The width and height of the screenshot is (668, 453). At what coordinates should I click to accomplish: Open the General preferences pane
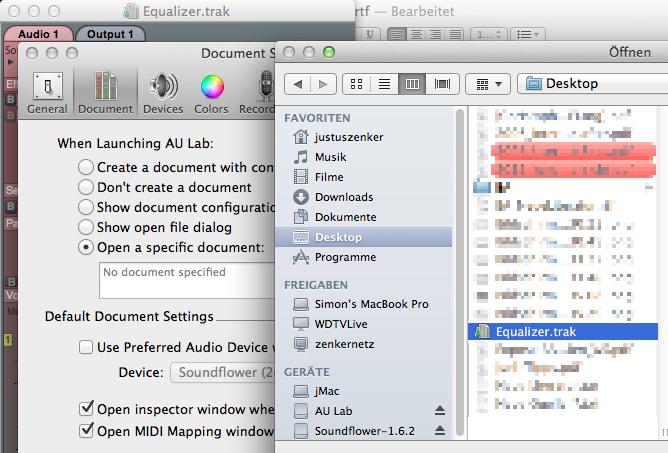pos(47,93)
